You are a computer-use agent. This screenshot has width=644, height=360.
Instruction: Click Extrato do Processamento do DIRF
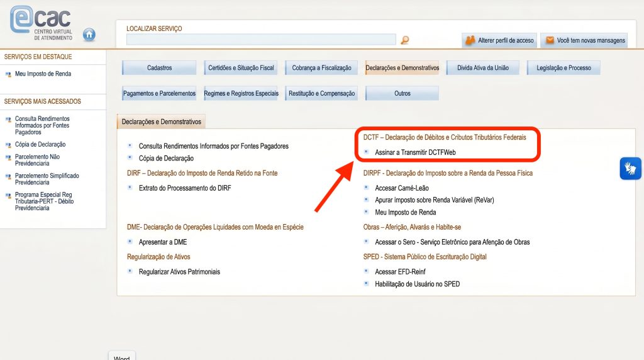click(x=185, y=188)
